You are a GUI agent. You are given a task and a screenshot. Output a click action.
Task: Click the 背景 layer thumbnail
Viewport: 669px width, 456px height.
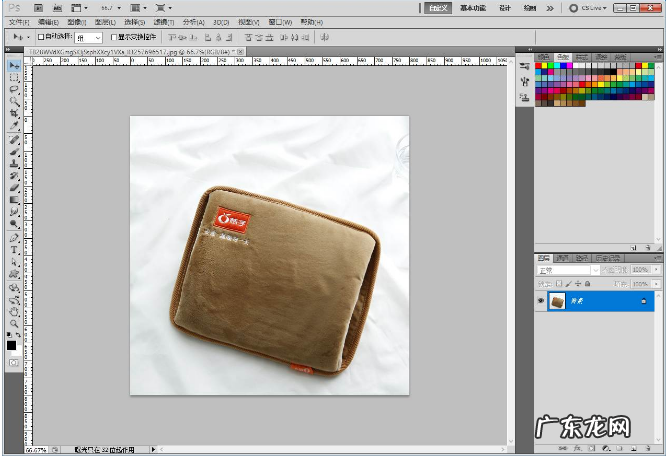pyautogui.click(x=557, y=301)
